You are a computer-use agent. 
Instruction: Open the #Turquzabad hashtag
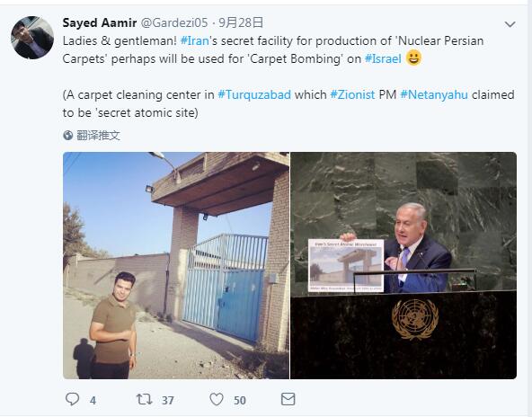pyautogui.click(x=254, y=94)
